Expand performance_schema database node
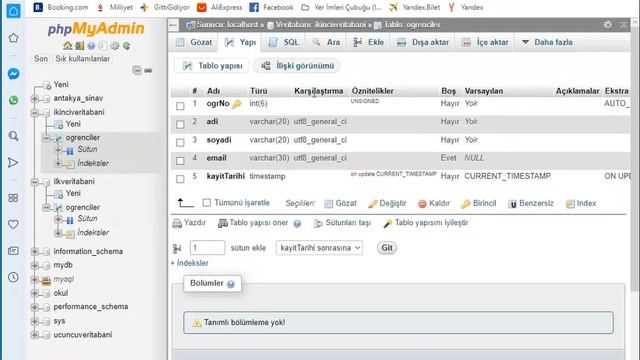This screenshot has width=640, height=360. pos(35,307)
